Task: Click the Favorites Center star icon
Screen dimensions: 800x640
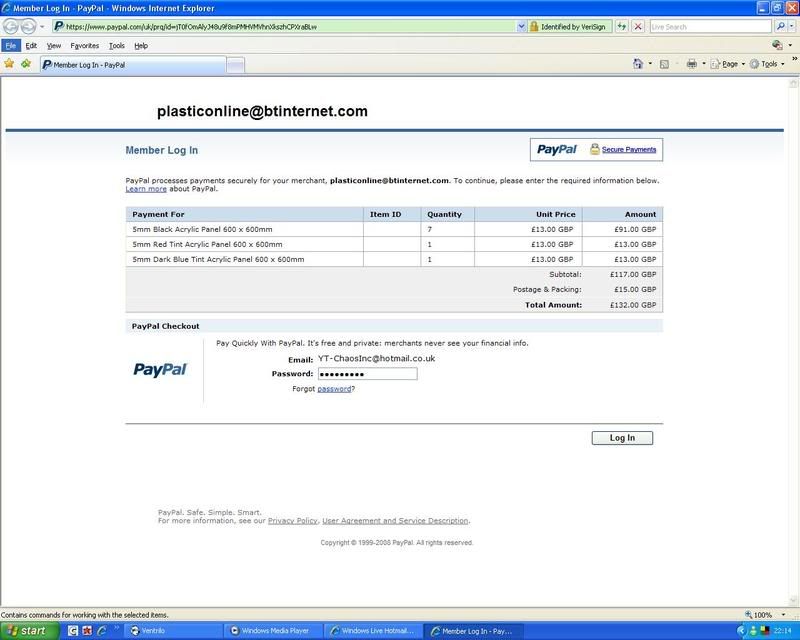Action: tap(9, 64)
